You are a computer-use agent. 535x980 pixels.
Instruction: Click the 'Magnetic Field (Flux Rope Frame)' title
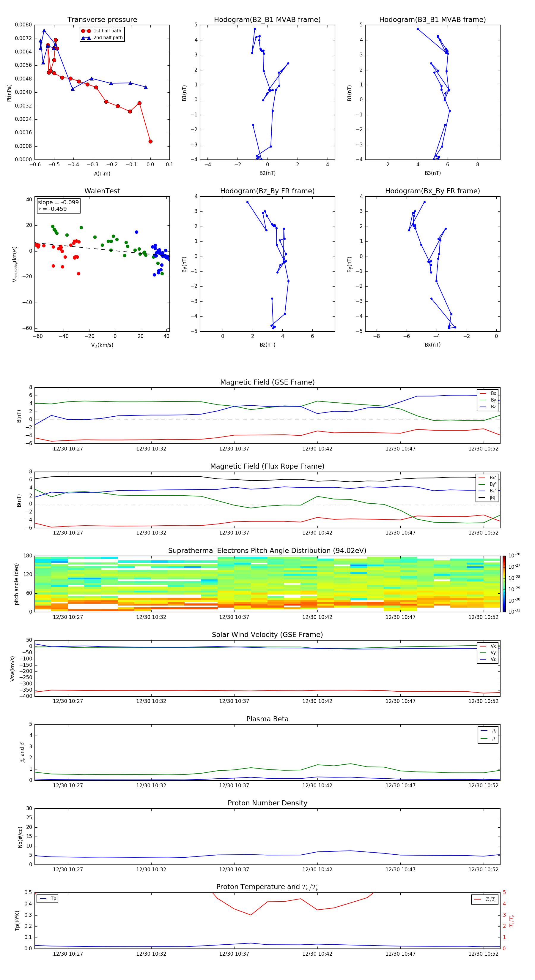point(267,467)
